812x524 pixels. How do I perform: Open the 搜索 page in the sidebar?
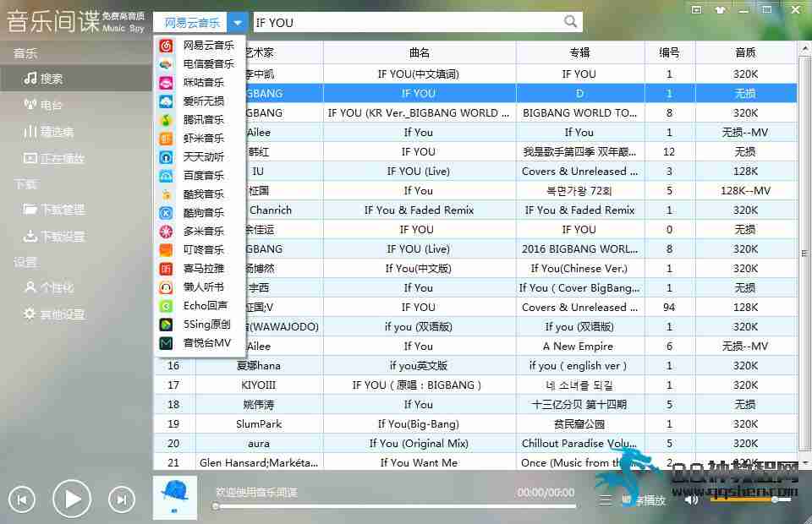tap(75, 79)
